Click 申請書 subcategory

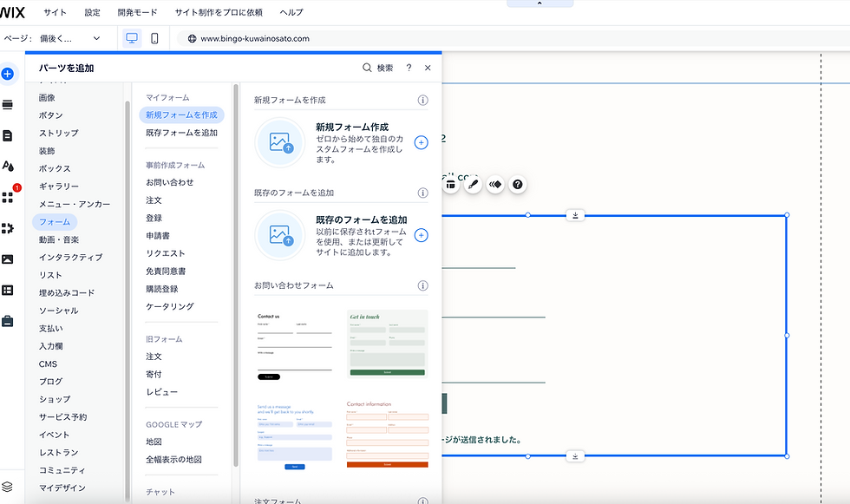pyautogui.click(x=158, y=236)
